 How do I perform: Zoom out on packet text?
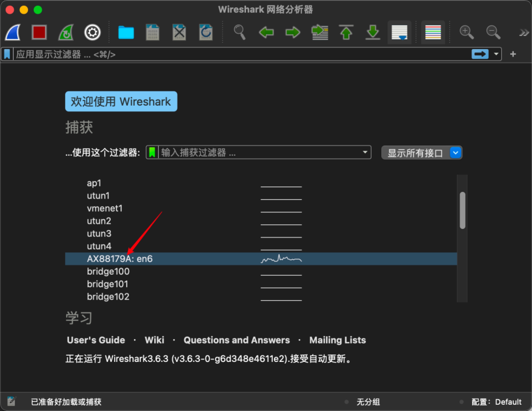pyautogui.click(x=493, y=32)
